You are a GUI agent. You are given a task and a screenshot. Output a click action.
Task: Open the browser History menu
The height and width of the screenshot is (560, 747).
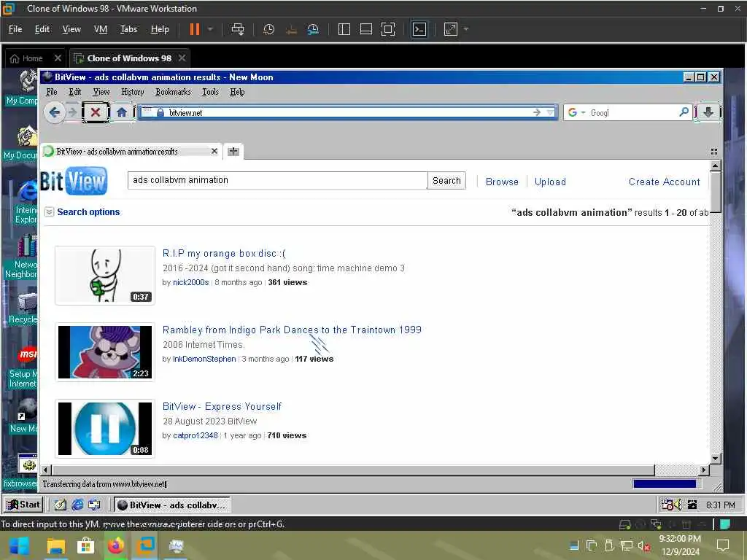coord(133,92)
